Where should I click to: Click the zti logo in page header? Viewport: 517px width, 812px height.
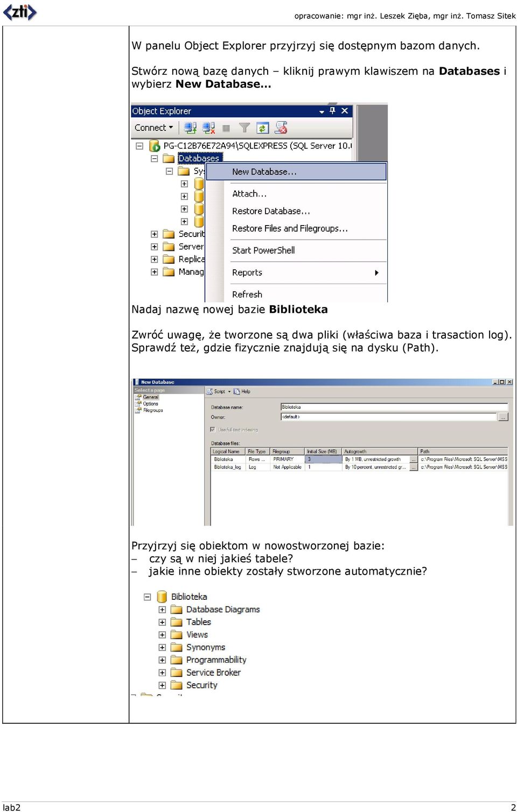click(20, 12)
